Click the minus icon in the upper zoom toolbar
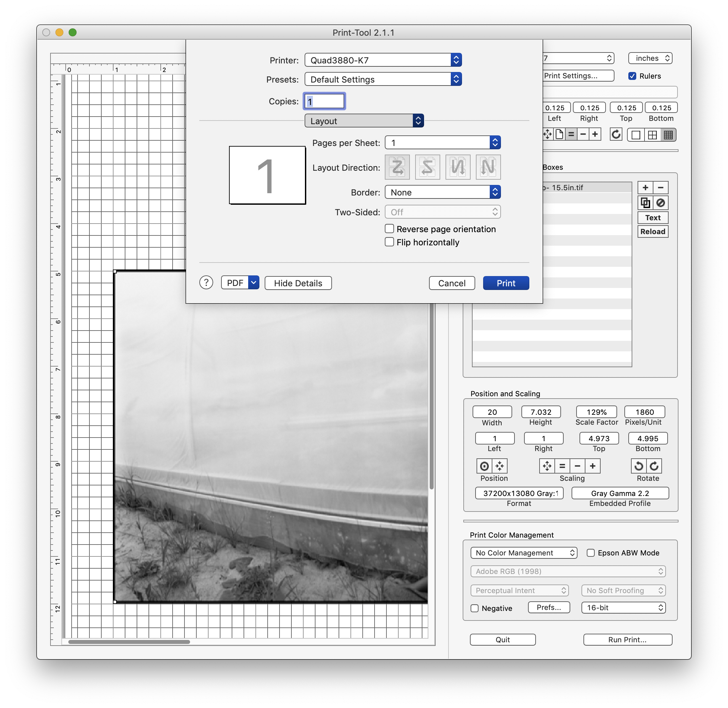728x708 pixels. point(583,134)
